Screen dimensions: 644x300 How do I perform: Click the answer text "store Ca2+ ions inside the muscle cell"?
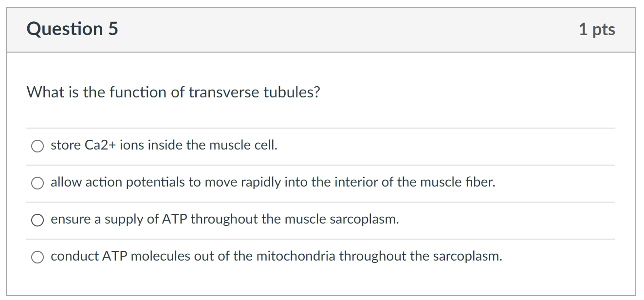tap(164, 145)
